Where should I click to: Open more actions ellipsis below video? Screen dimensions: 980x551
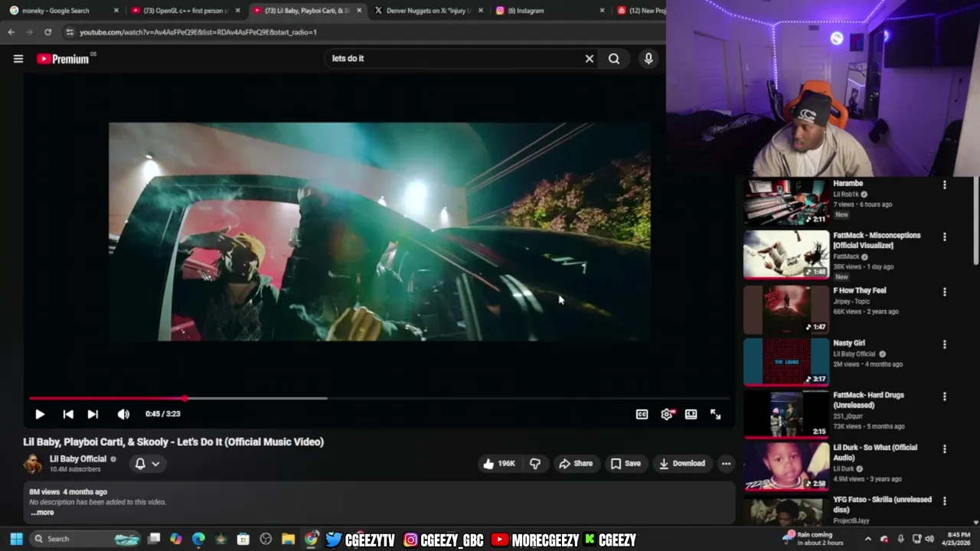pos(726,464)
